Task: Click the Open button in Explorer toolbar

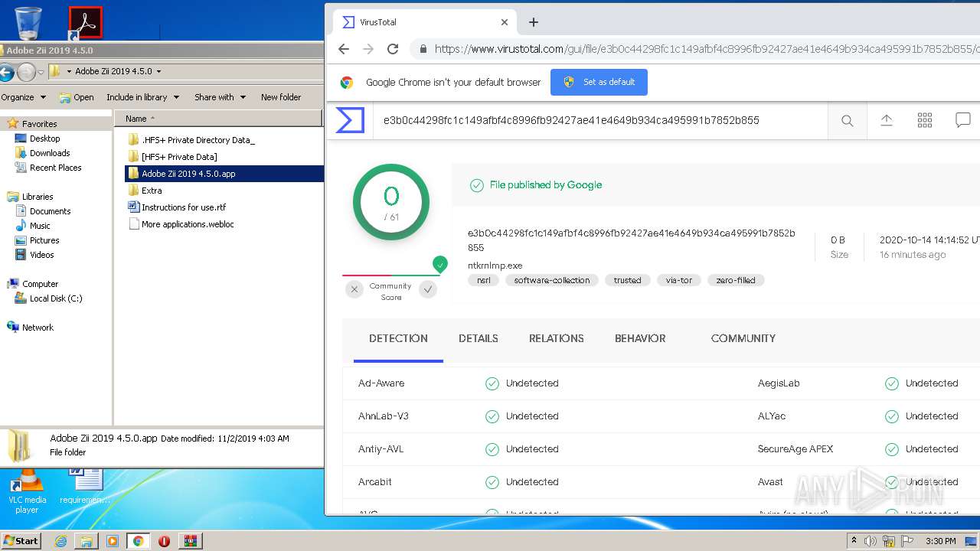Action: coord(77,97)
